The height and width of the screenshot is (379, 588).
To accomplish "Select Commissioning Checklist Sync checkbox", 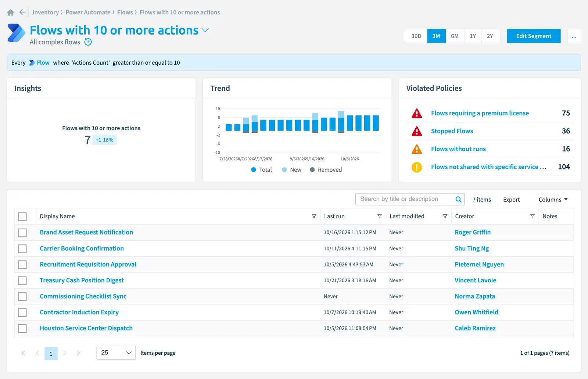I will pyautogui.click(x=22, y=297).
